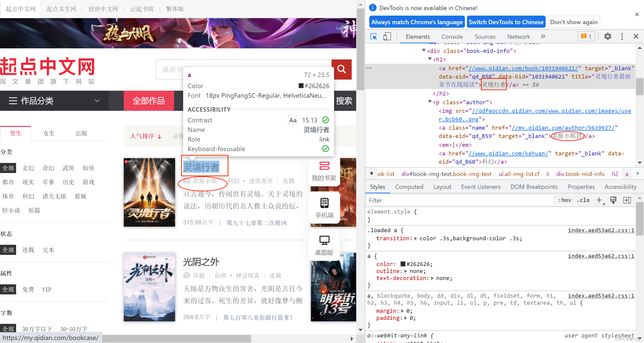Filter by 玄幻 category
644x343 pixels.
pos(28,168)
